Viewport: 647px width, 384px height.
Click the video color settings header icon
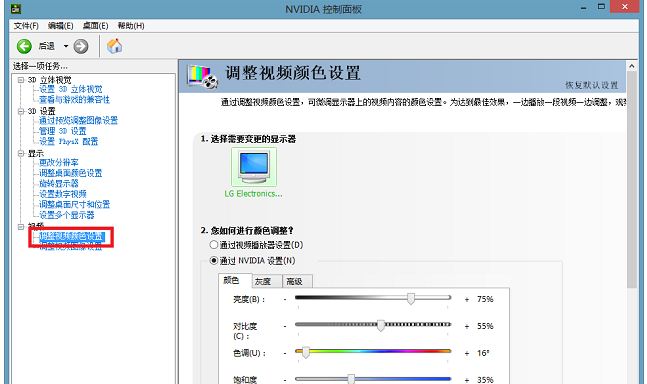(x=203, y=76)
